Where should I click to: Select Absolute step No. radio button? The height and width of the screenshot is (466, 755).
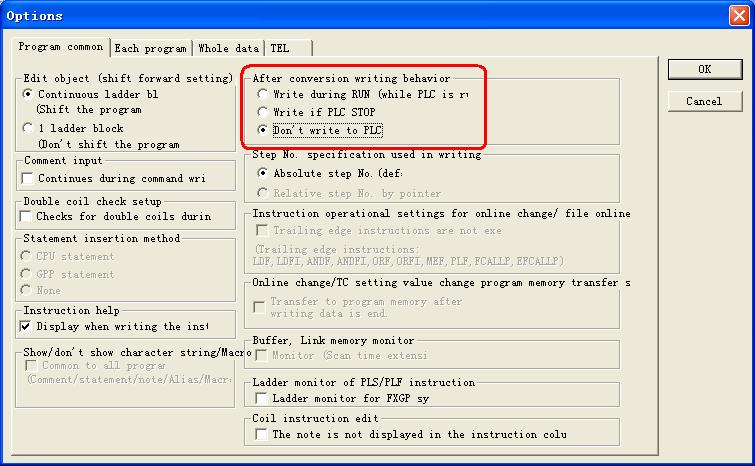[263, 173]
